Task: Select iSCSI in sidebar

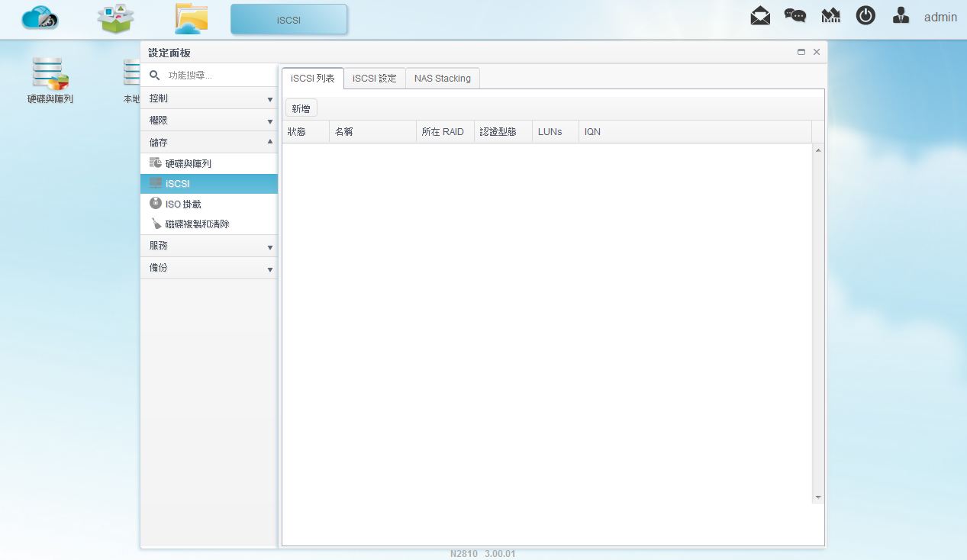Action: (x=209, y=184)
